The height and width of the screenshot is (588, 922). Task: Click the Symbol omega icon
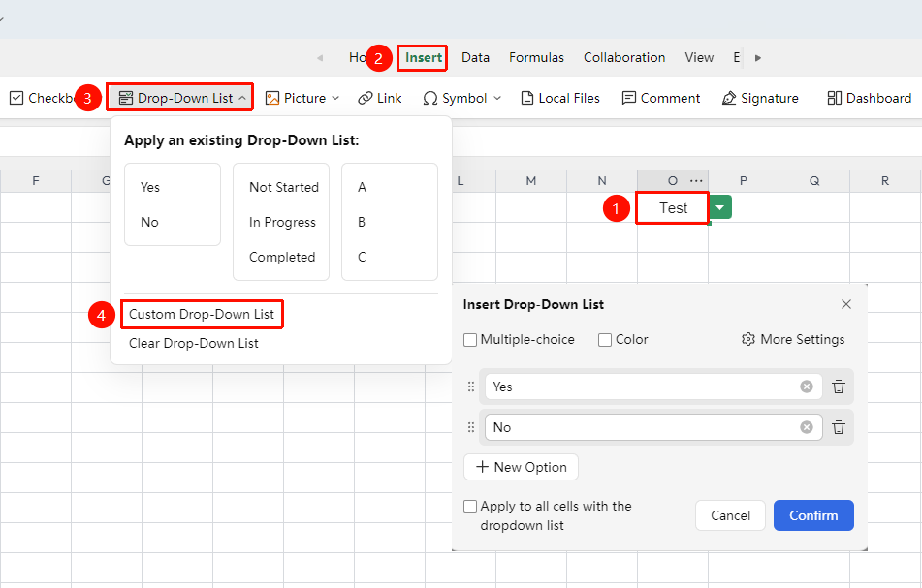pyautogui.click(x=429, y=98)
